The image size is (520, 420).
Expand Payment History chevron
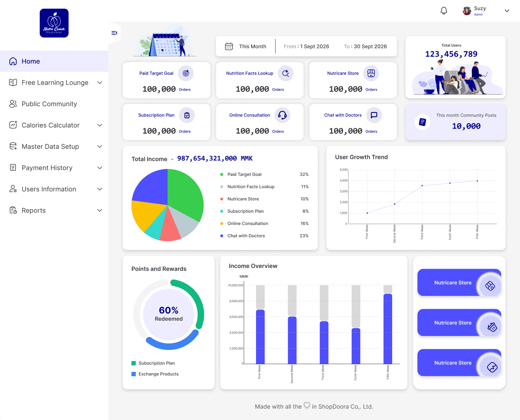pos(100,168)
